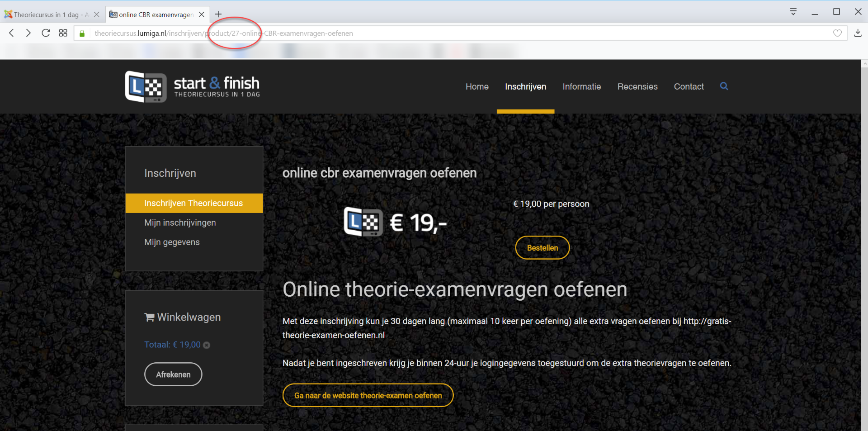Close the 'online CBR examenvragen' tab
868x431 pixels.
(x=202, y=14)
